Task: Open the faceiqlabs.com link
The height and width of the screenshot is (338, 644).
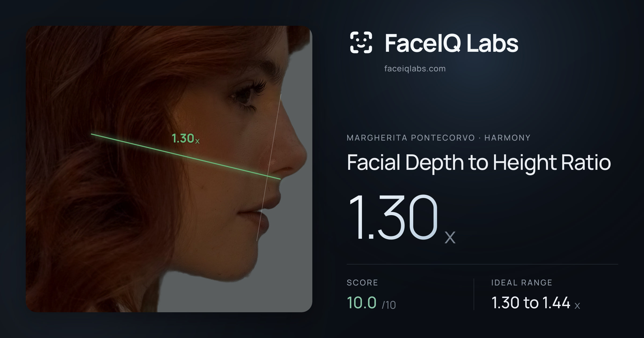Action: pos(415,69)
